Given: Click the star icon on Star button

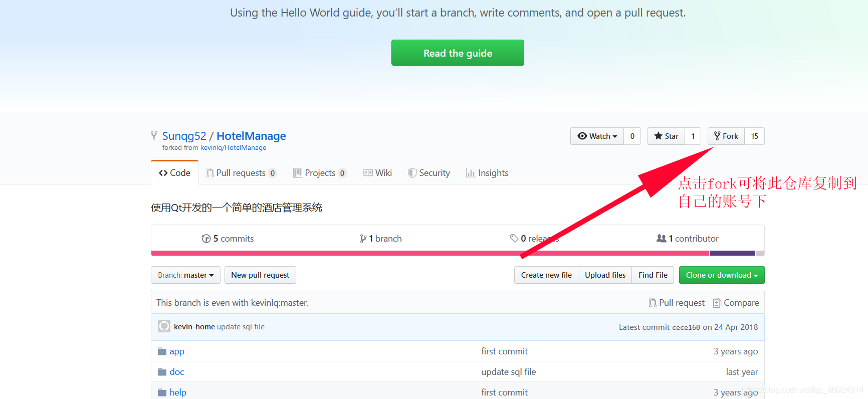Looking at the screenshot, I should point(659,136).
